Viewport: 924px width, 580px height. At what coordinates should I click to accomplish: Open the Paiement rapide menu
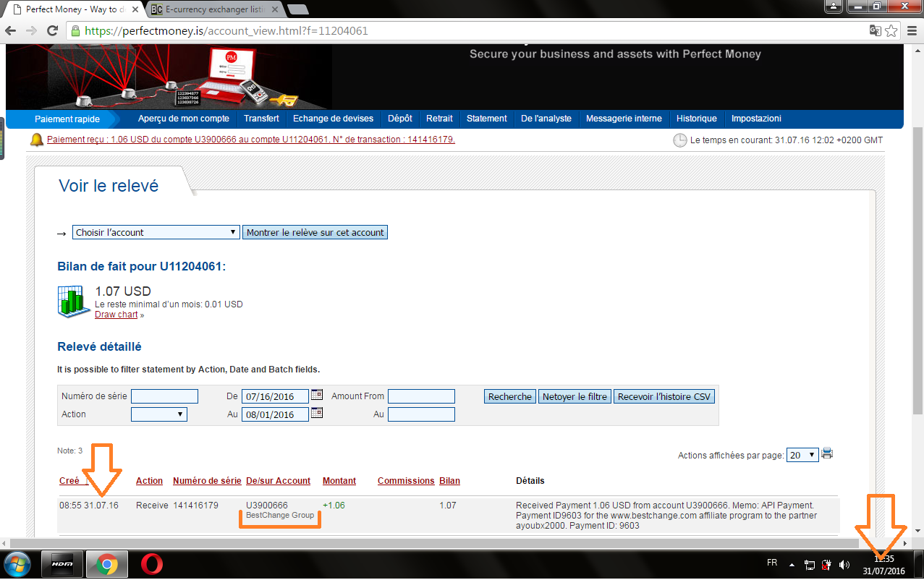coord(67,119)
